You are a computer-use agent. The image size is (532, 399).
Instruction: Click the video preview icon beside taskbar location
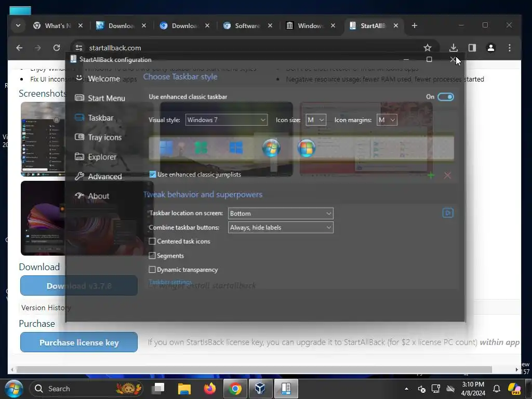448,213
